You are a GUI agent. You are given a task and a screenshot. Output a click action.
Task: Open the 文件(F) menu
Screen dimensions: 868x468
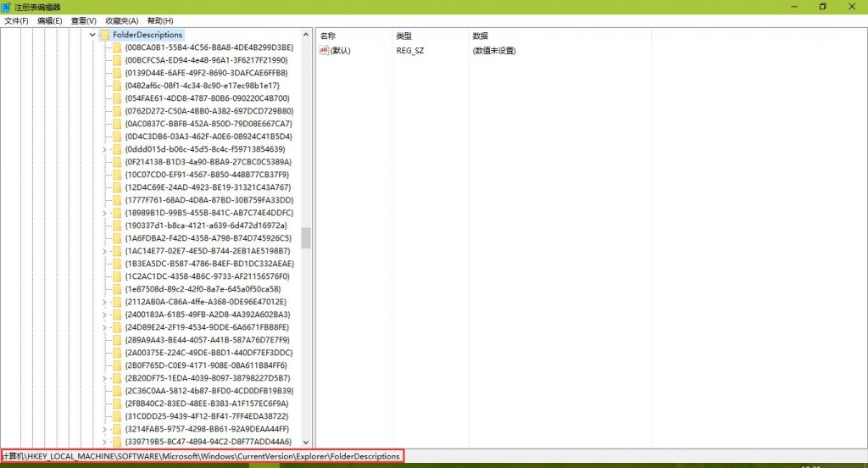(16, 20)
